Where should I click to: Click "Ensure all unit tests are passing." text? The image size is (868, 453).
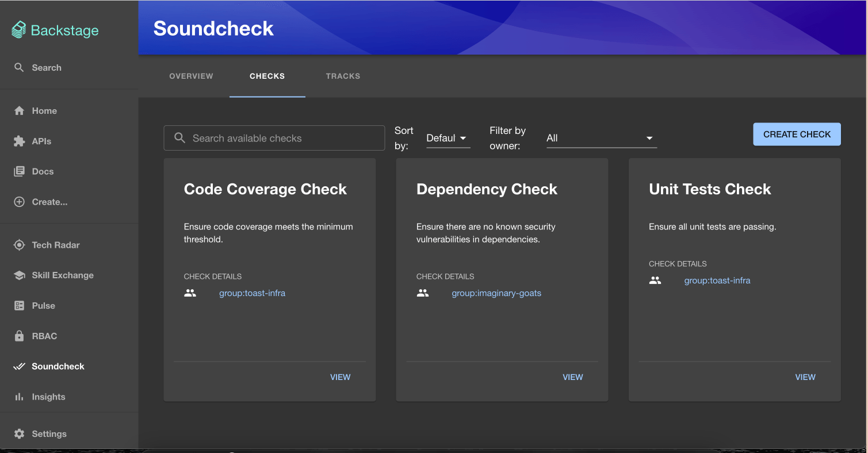713,226
